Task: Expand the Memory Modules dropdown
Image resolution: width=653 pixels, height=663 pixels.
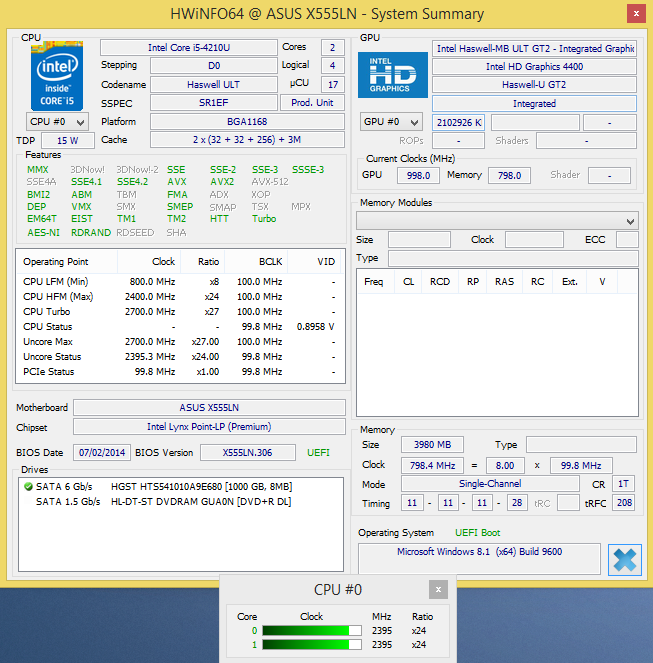Action: coord(497,221)
